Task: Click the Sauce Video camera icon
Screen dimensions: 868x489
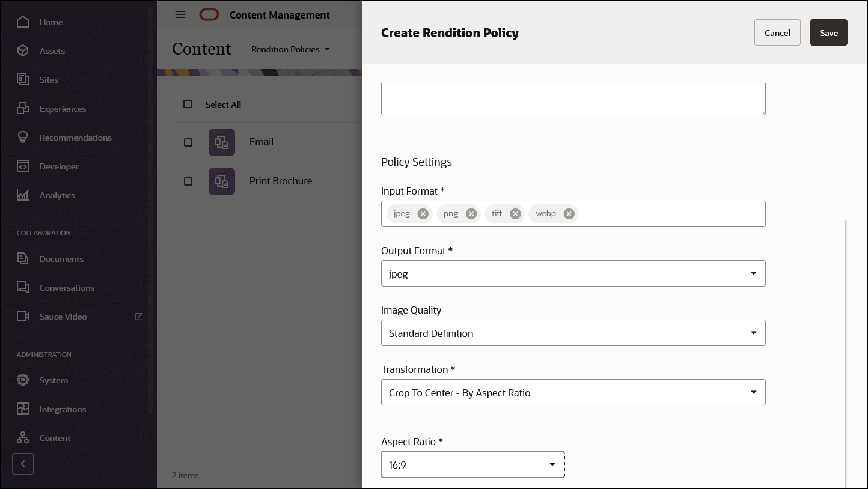Action: click(x=23, y=317)
